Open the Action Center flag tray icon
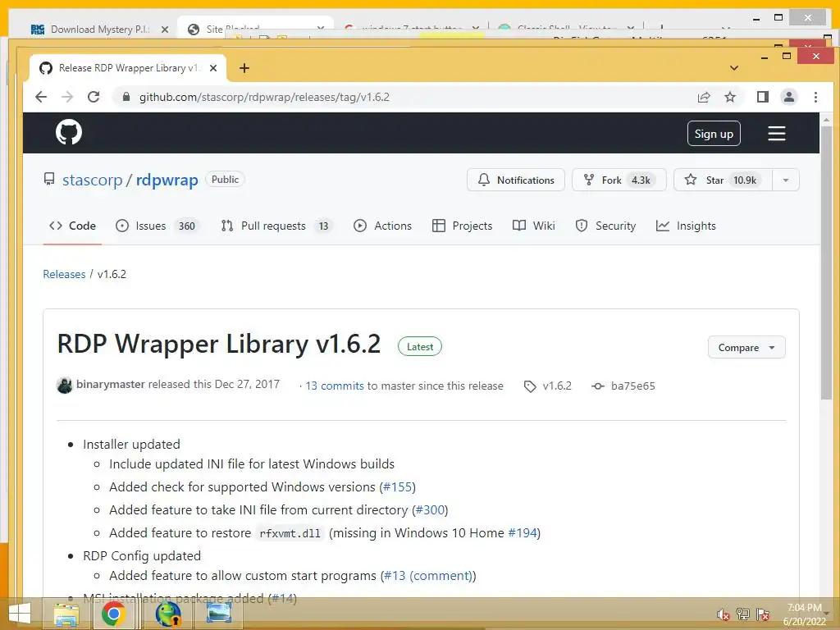This screenshot has height=630, width=840. click(763, 614)
